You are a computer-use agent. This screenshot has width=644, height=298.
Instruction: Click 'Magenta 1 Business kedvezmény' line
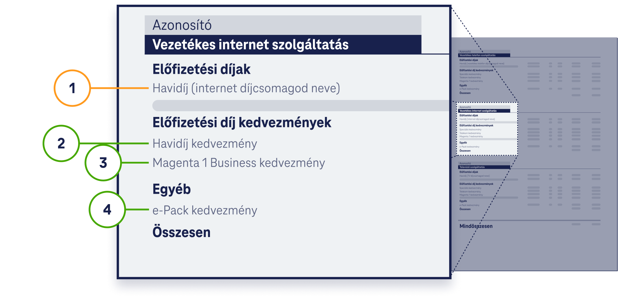click(238, 163)
